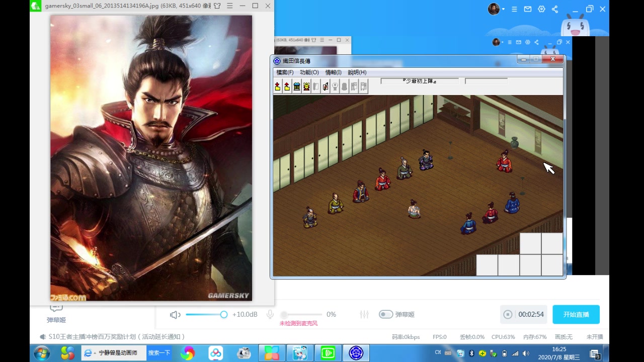Click the green image viewer app icon
The height and width of the screenshot is (362, 644).
coord(36,6)
